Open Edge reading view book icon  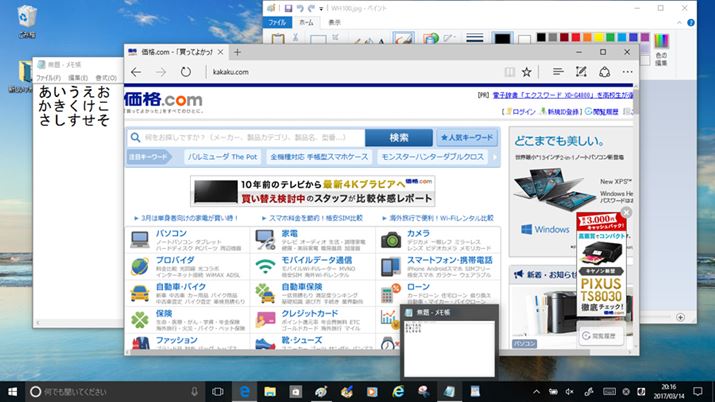click(509, 72)
